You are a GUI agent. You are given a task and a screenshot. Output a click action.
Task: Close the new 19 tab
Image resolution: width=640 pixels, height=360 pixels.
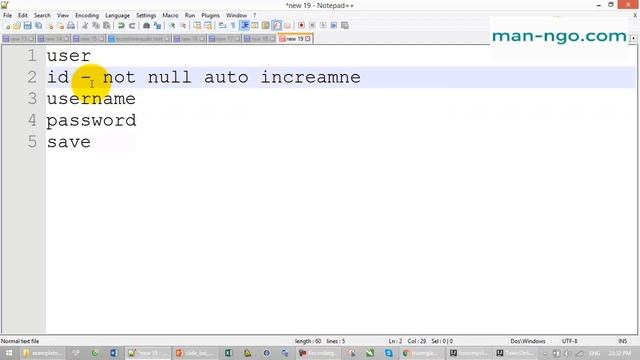[308, 39]
